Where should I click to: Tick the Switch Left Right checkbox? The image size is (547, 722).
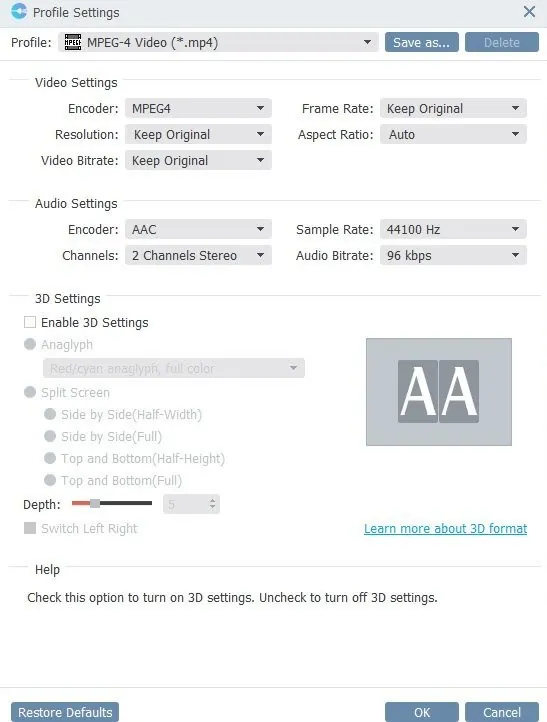[30, 528]
